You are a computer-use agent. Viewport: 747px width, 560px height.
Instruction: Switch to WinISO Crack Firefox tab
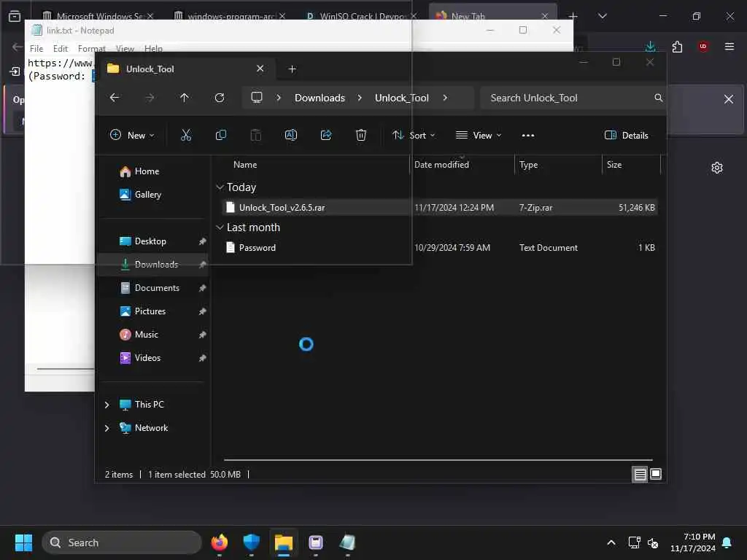click(x=362, y=16)
